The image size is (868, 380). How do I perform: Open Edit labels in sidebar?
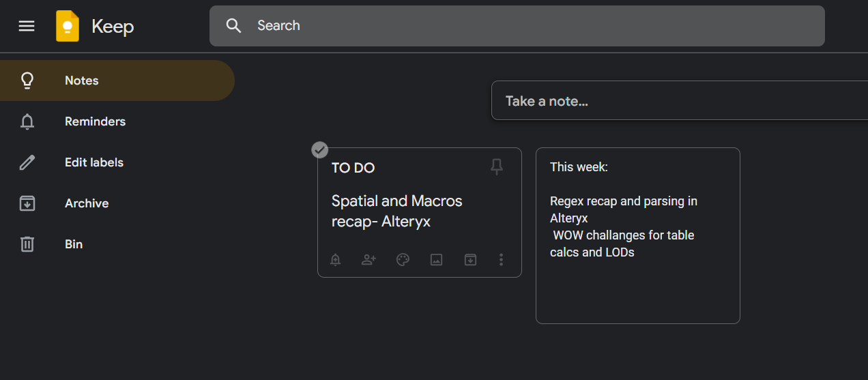94,162
